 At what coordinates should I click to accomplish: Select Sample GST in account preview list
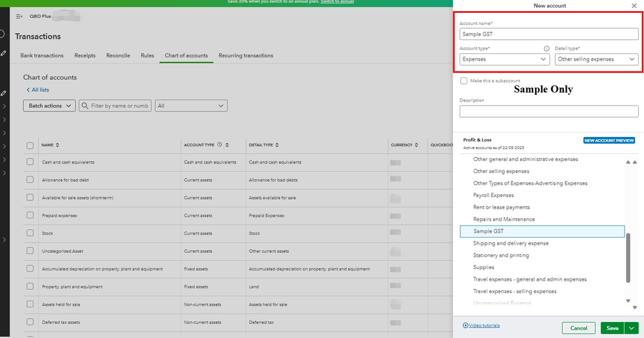tap(542, 231)
